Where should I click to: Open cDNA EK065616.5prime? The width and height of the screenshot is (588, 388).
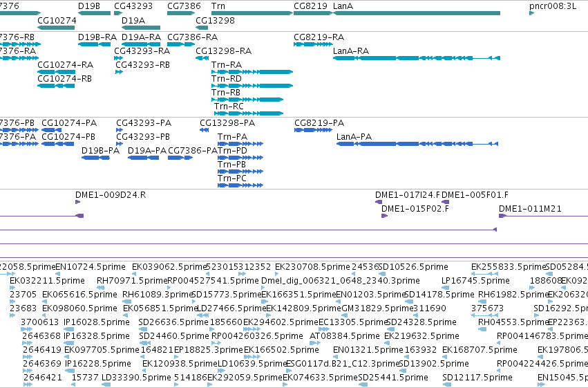point(80,295)
